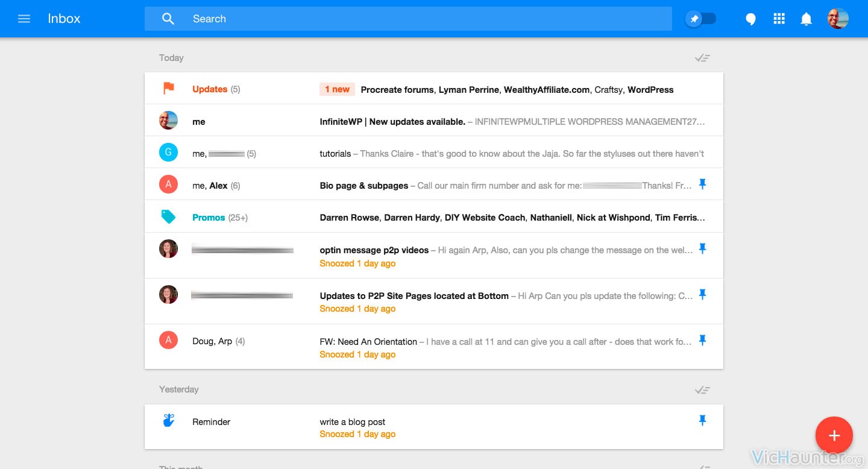Open InfiniteWP new updates email

(434, 121)
